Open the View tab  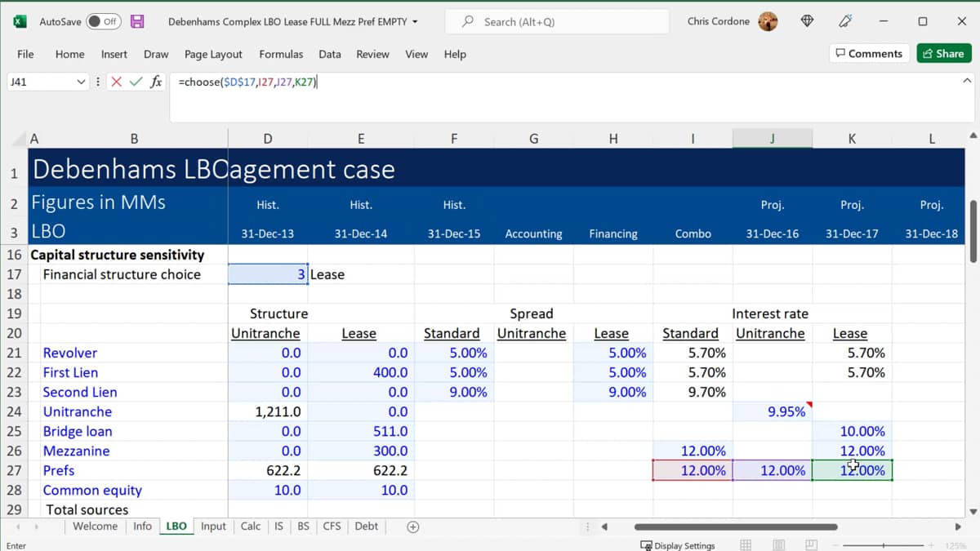coord(416,54)
